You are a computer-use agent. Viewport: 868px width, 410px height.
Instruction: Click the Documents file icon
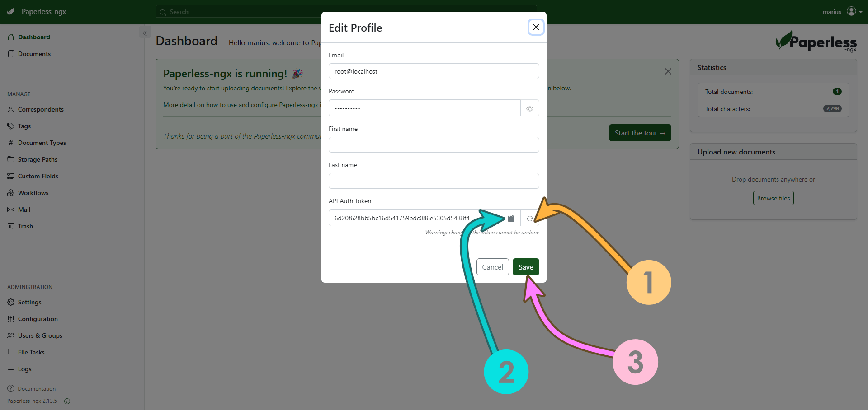pos(11,54)
